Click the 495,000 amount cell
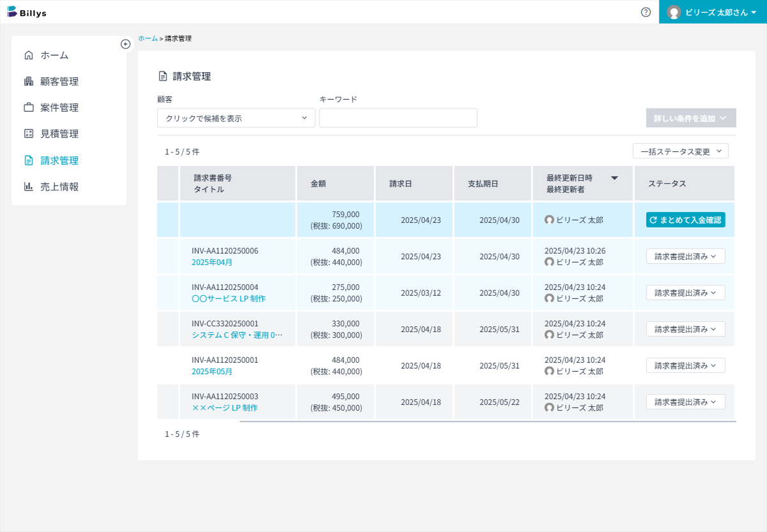This screenshot has height=532, width=767. 336,402
